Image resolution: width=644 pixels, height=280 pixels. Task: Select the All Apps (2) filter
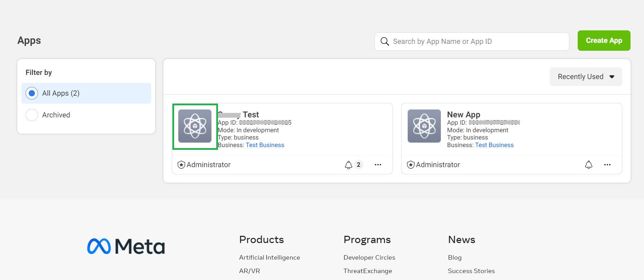click(x=32, y=93)
